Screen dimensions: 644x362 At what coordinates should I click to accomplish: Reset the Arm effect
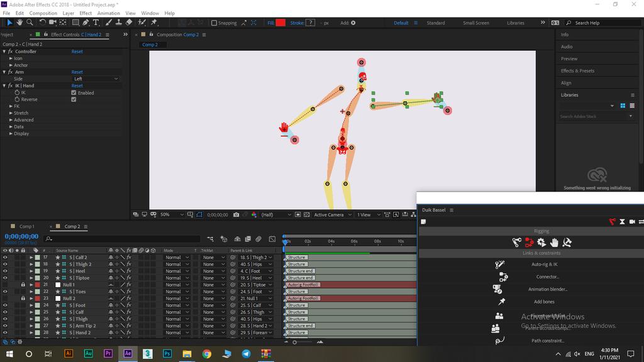(x=77, y=72)
